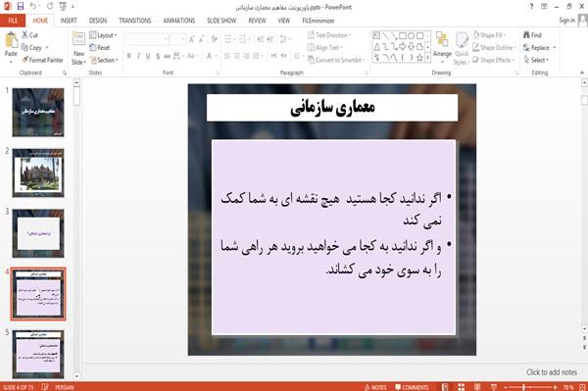
Task: Click the Paste clipboard icon
Action: click(x=11, y=40)
